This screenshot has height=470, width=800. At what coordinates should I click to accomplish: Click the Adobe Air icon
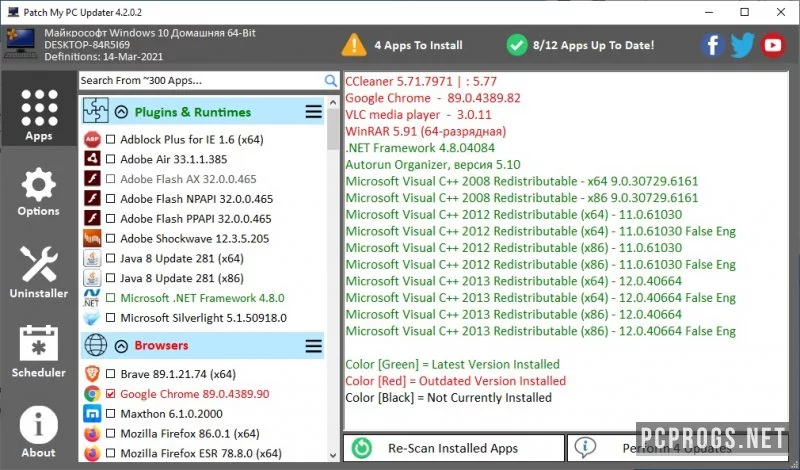92,159
